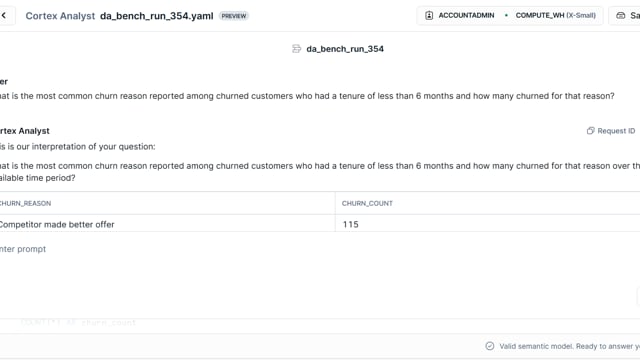Click the copy icon next to Request ID
This screenshot has height=360, width=640.
click(590, 131)
